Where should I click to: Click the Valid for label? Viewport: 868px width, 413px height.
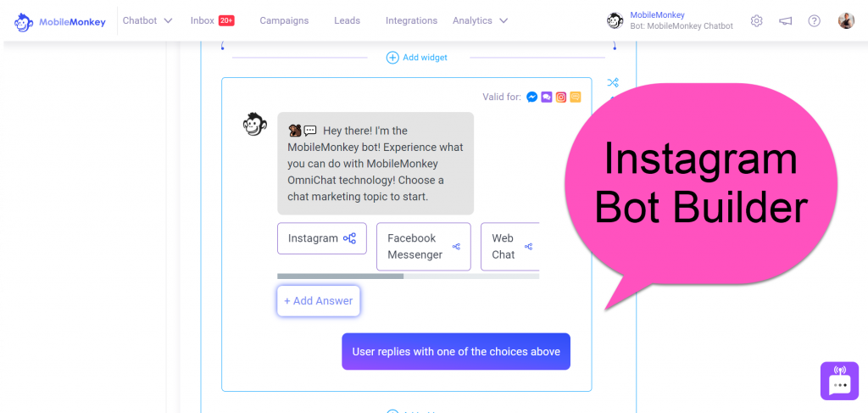coord(502,98)
